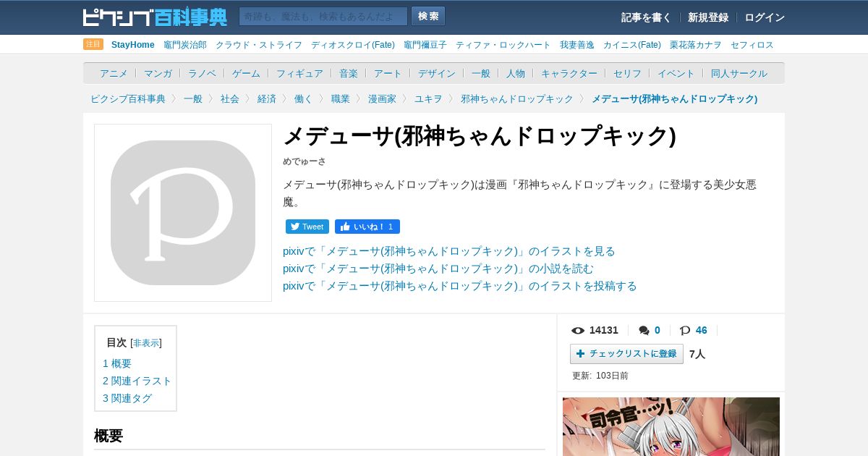868x456 pixels.
Task: Go to 働く breadcrumb
Action: click(x=304, y=98)
